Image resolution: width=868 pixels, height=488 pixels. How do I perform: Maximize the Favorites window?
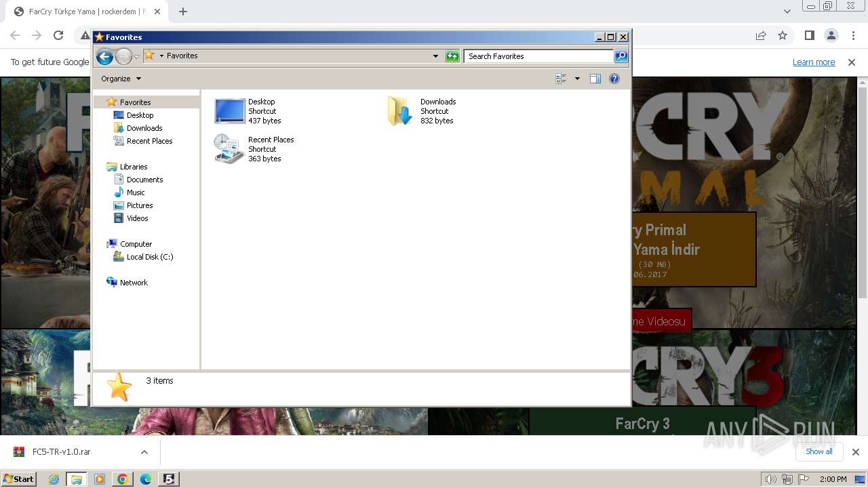pyautogui.click(x=611, y=37)
